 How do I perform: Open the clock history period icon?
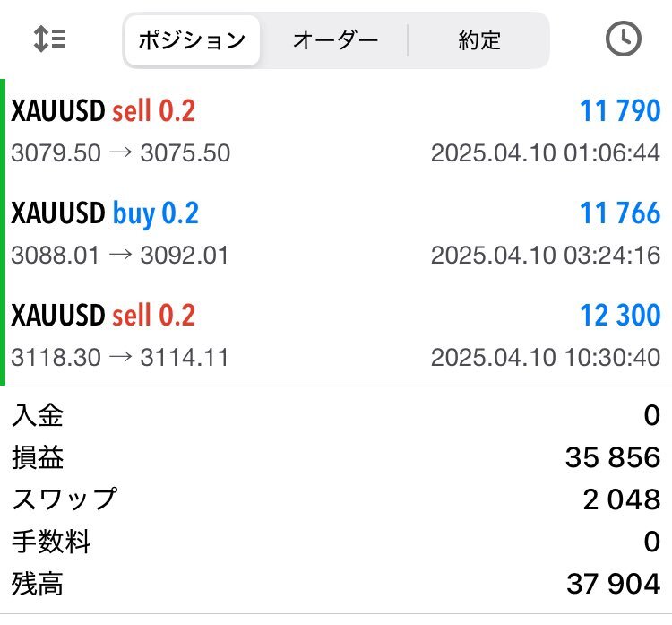click(x=623, y=39)
